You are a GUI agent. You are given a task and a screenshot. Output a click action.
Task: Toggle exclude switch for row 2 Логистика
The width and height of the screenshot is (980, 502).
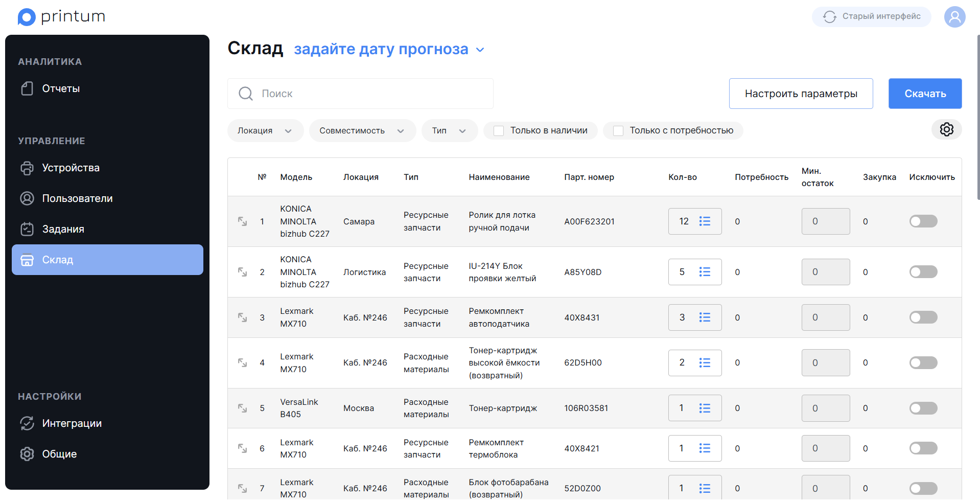tap(923, 272)
